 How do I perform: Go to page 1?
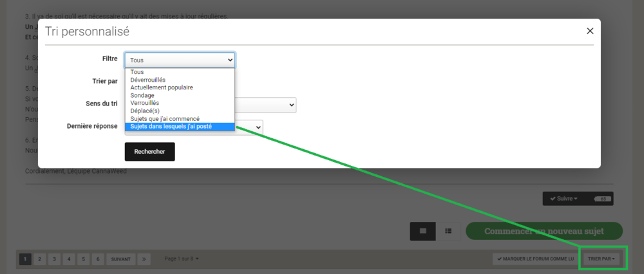click(25, 259)
